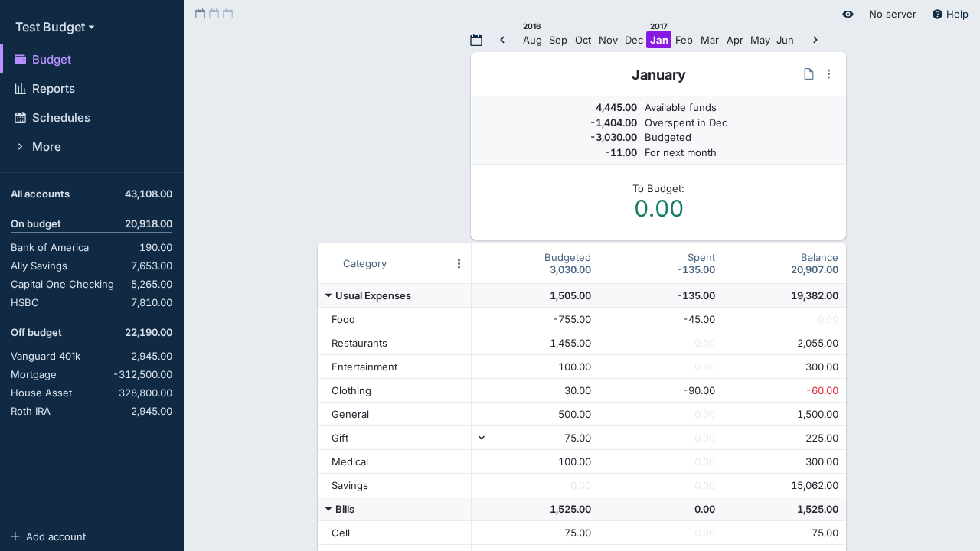
Task: Collapse the Bills category group
Action: [x=328, y=509]
